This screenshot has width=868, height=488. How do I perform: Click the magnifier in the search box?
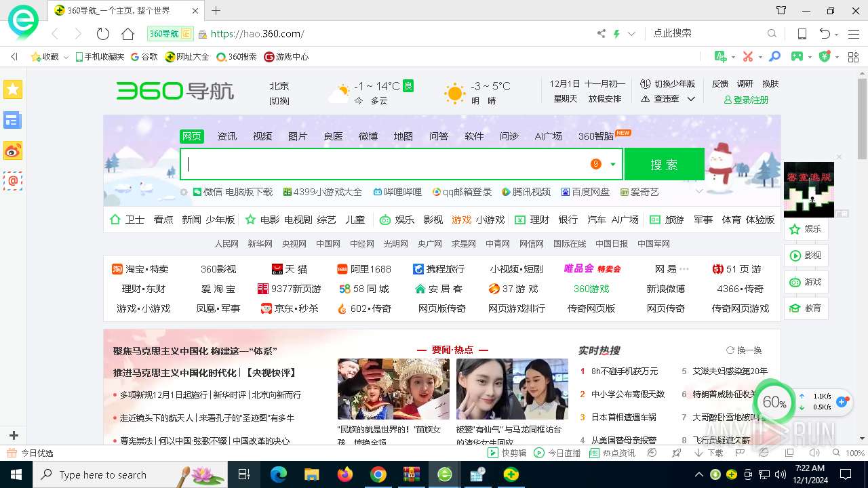772,33
